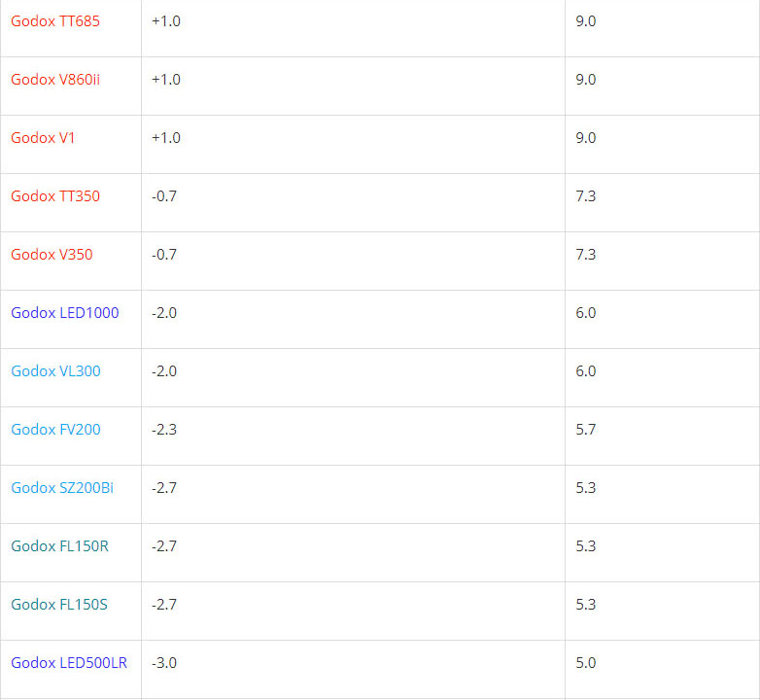Viewport: 760px width, 700px height.
Task: Select the 9.0 value in Godox V1 row
Action: point(585,138)
